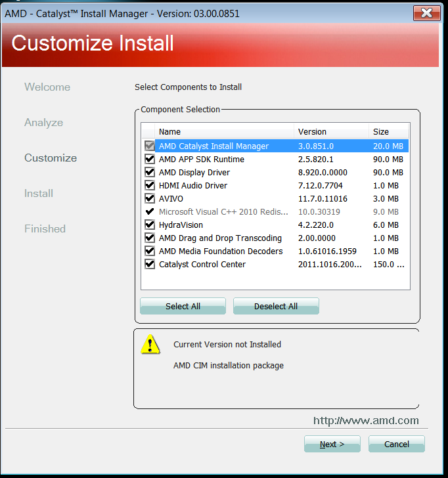
Task: Click the Select All button
Action: click(x=183, y=306)
